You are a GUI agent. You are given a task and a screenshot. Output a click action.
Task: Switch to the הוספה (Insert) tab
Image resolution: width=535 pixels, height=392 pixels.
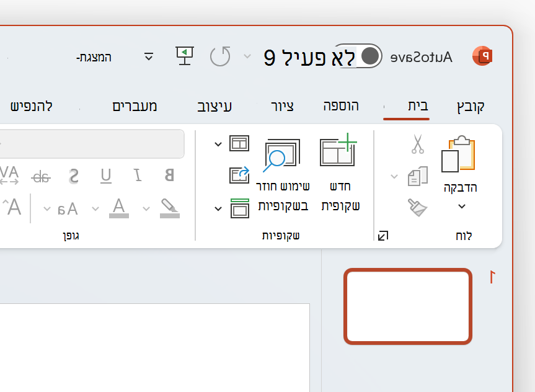coord(341,106)
